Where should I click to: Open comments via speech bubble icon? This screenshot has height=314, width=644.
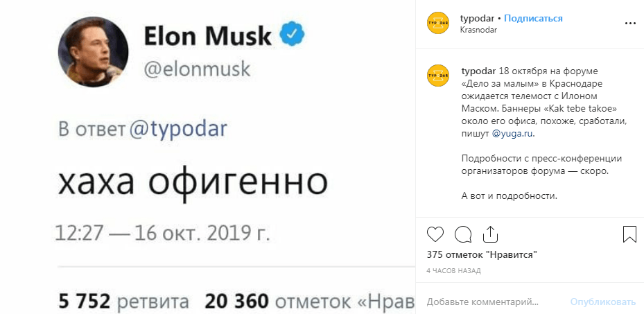[x=463, y=234]
